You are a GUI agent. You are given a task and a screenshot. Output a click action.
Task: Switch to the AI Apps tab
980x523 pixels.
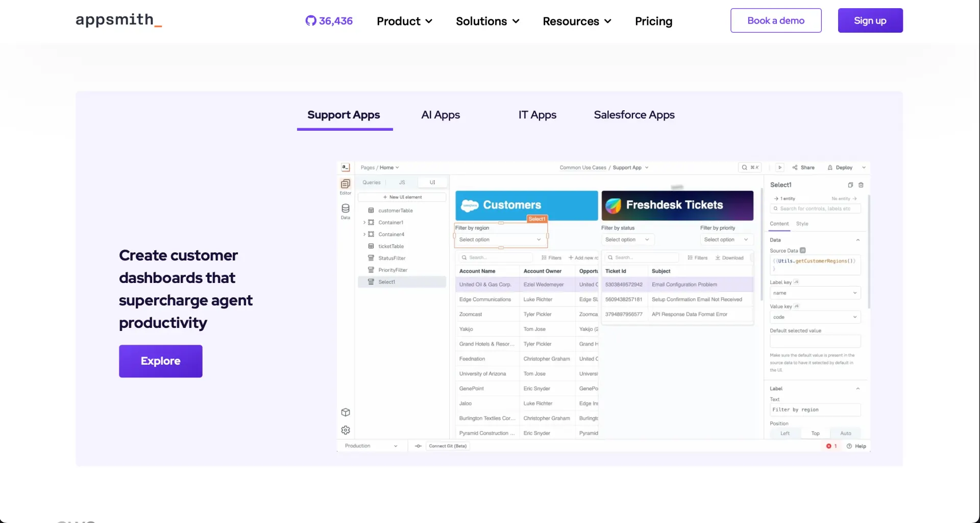point(440,115)
